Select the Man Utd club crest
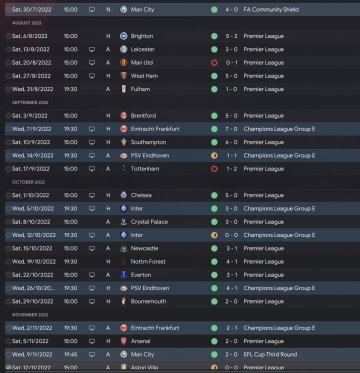360x373 pixels. click(124, 63)
